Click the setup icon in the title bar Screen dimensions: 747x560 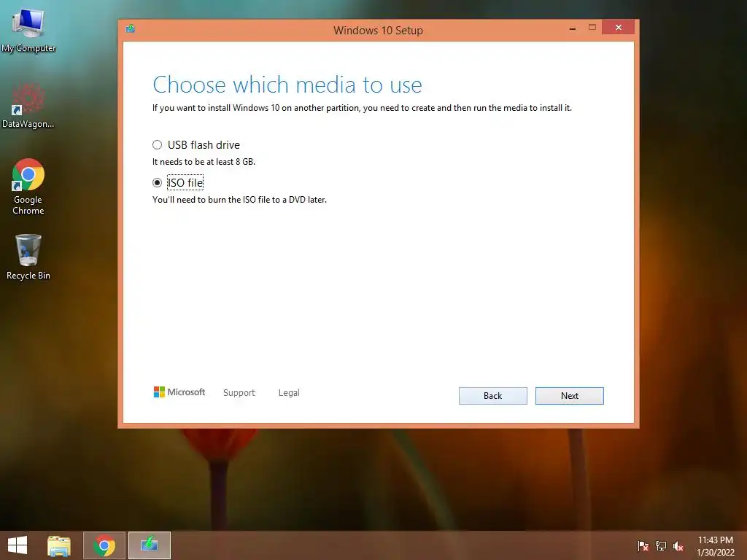coord(130,29)
